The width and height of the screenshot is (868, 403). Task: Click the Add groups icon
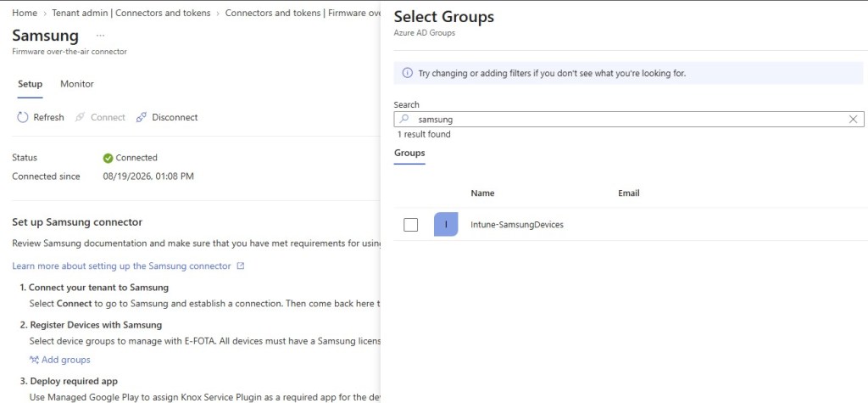[34, 360]
